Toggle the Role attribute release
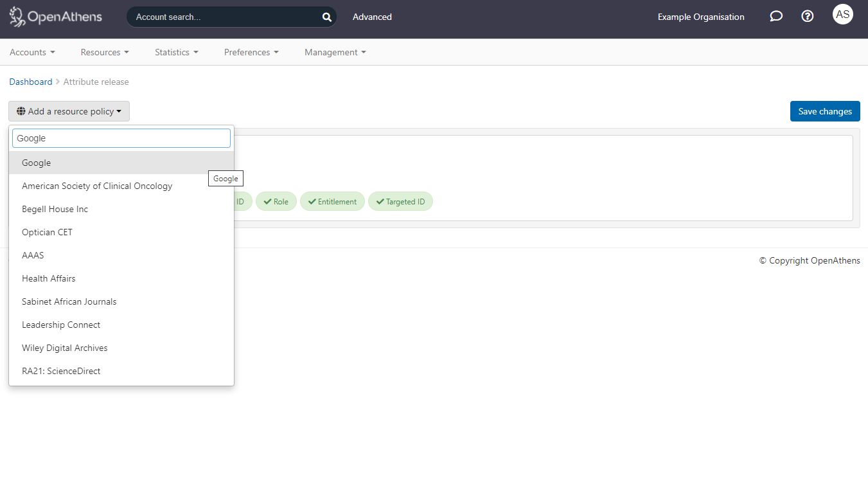Screen dimensions: 868x493 pos(276,201)
